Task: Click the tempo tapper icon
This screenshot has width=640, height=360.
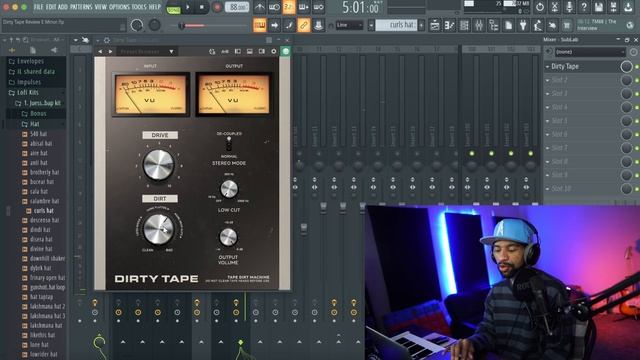Action: click(538, 25)
